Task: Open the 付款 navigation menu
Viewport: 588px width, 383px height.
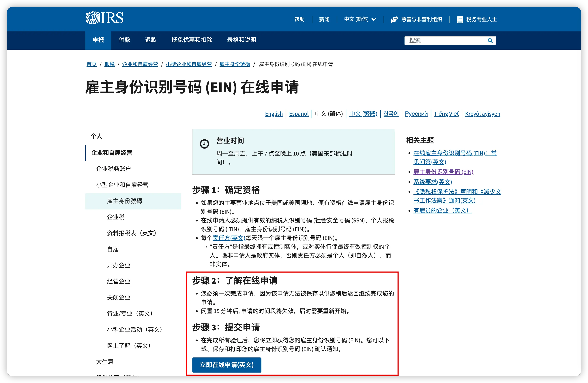Action: tap(125, 40)
